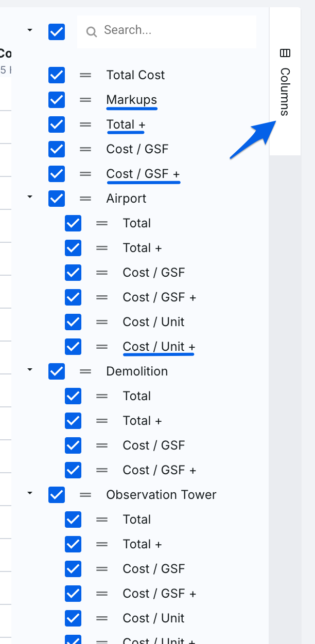The width and height of the screenshot is (315, 644).
Task: Uncheck the select-all checkbox beside the search box
Action: coord(57,32)
